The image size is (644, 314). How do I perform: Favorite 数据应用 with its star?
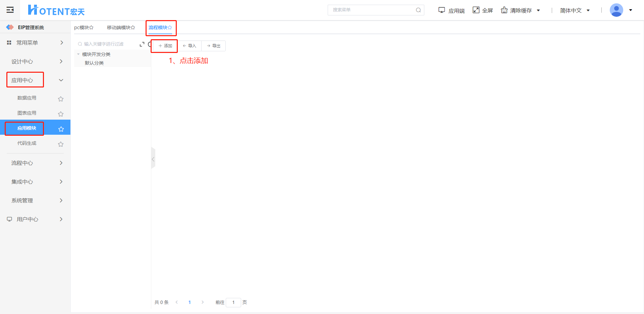click(x=61, y=99)
